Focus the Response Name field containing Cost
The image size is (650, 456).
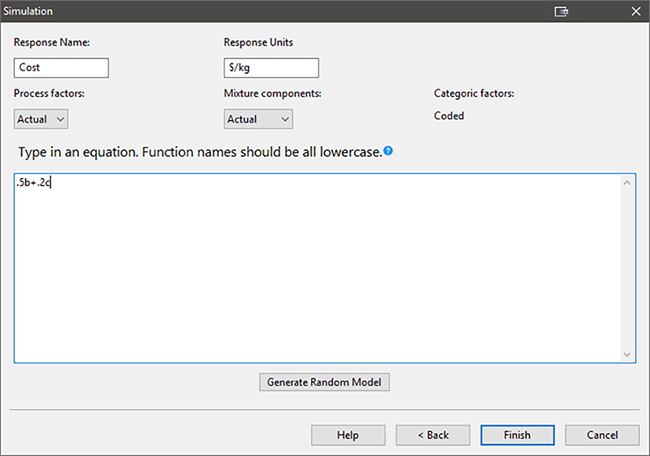[61, 68]
